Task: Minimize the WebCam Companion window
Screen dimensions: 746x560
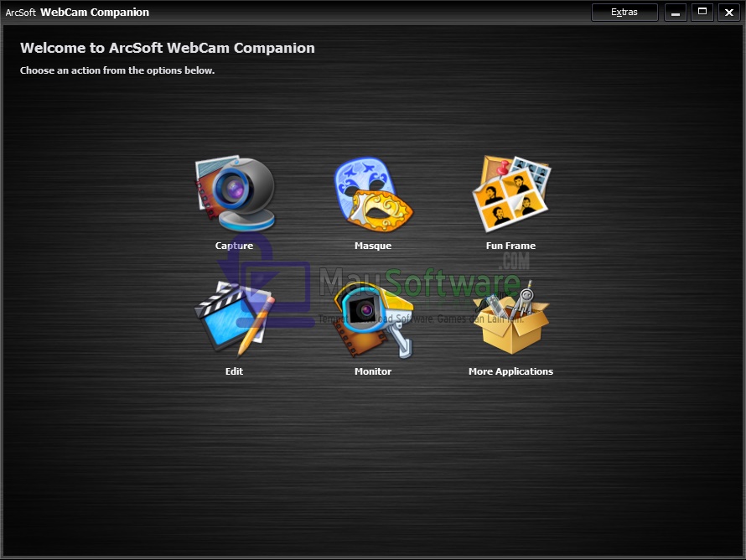Action: click(675, 13)
